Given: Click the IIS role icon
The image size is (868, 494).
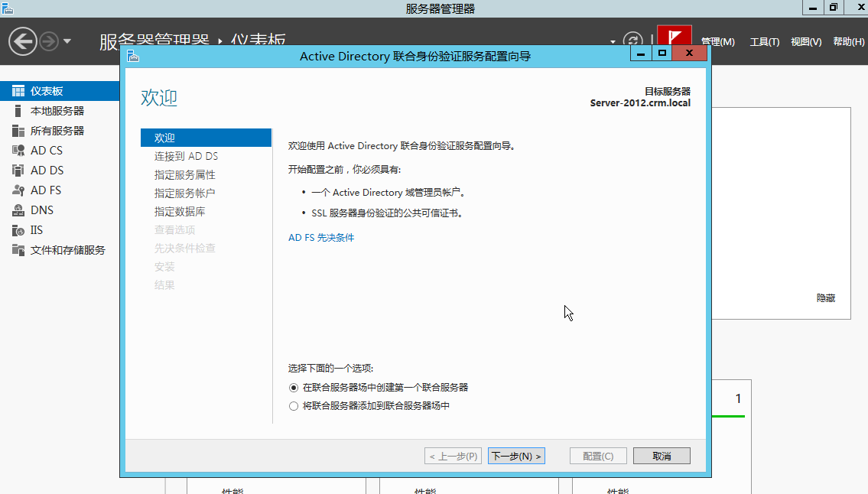Looking at the screenshot, I should (x=18, y=230).
